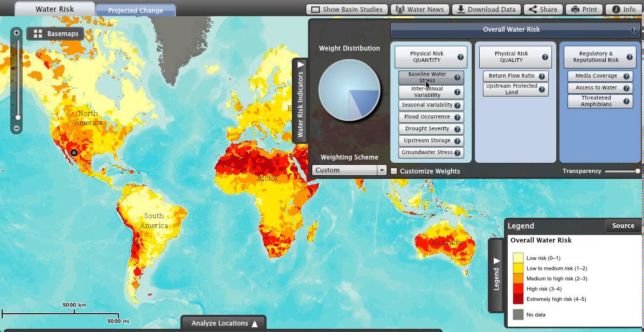Open help for Physical Risk Quality
This screenshot has height=332, width=644.
pos(545,57)
